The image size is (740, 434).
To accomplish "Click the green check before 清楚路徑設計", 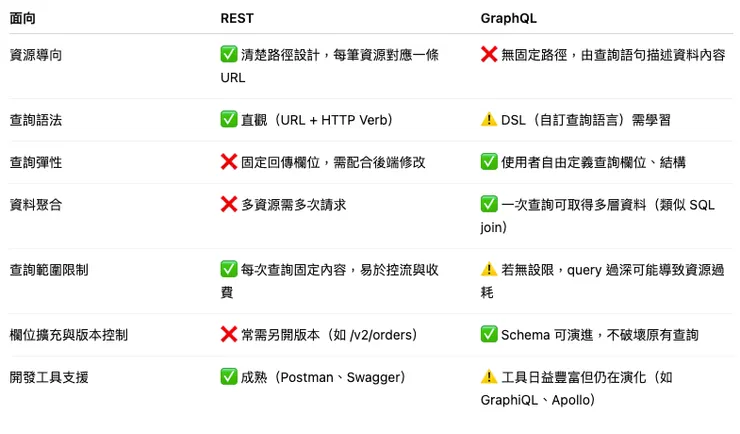I will [x=229, y=55].
